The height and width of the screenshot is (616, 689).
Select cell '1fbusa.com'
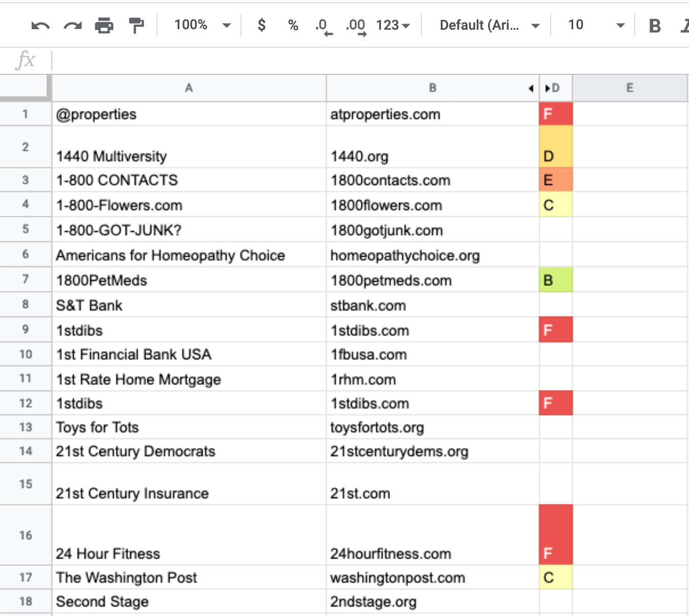point(433,354)
